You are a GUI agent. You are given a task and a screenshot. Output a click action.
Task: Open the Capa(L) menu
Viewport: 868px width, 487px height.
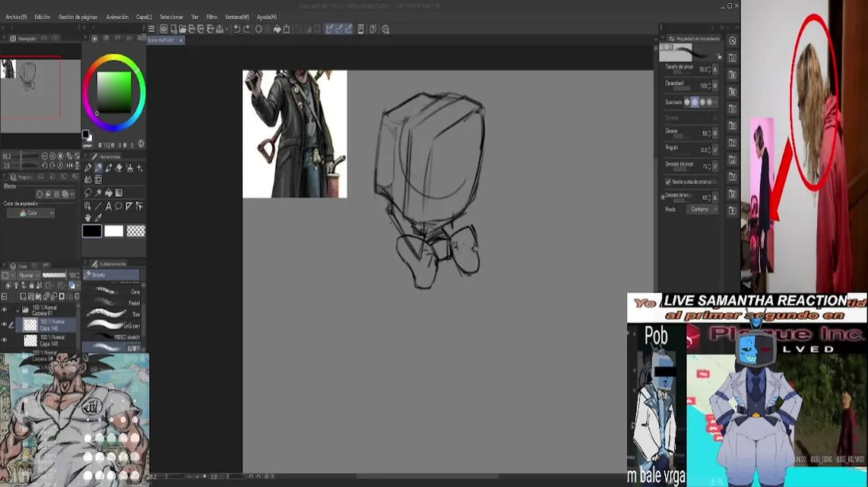click(144, 17)
